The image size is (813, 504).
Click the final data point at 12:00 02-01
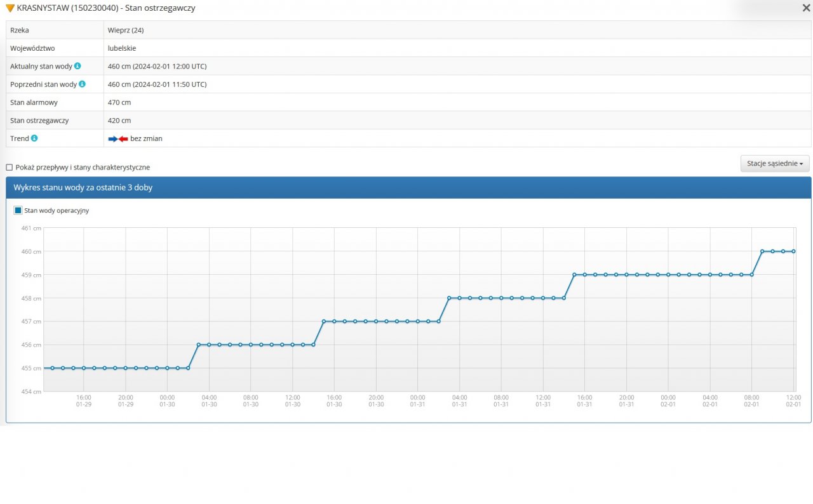pos(793,251)
